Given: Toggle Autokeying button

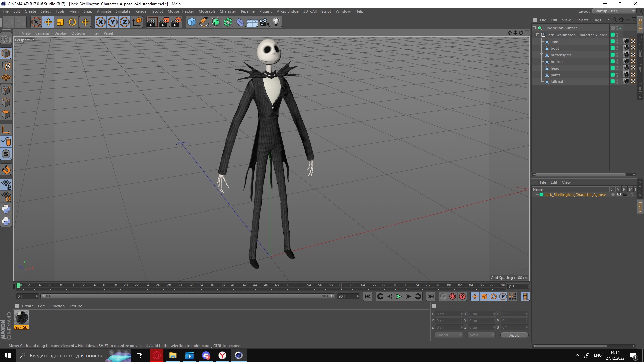Looking at the screenshot, I should point(453,296).
